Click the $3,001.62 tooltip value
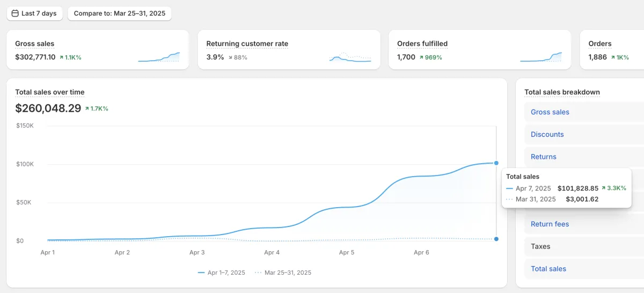This screenshot has height=293, width=644. [x=582, y=199]
